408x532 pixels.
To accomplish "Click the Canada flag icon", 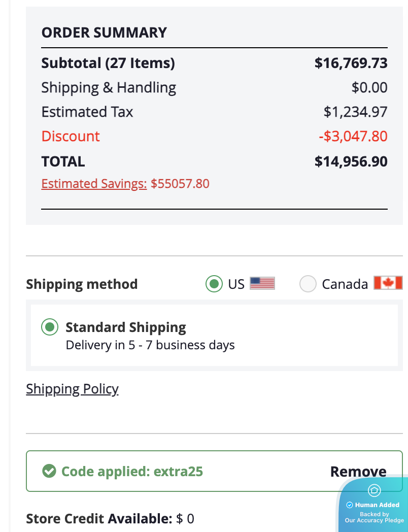I will point(388,283).
